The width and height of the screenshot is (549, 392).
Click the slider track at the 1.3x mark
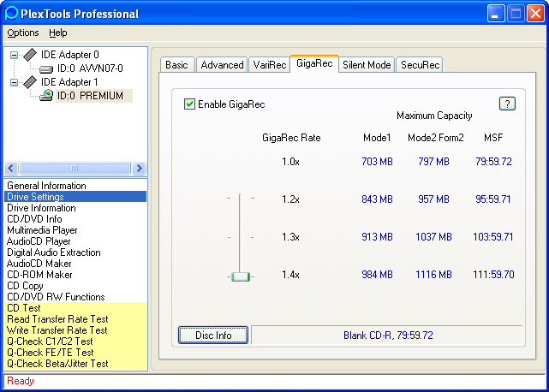[240, 238]
